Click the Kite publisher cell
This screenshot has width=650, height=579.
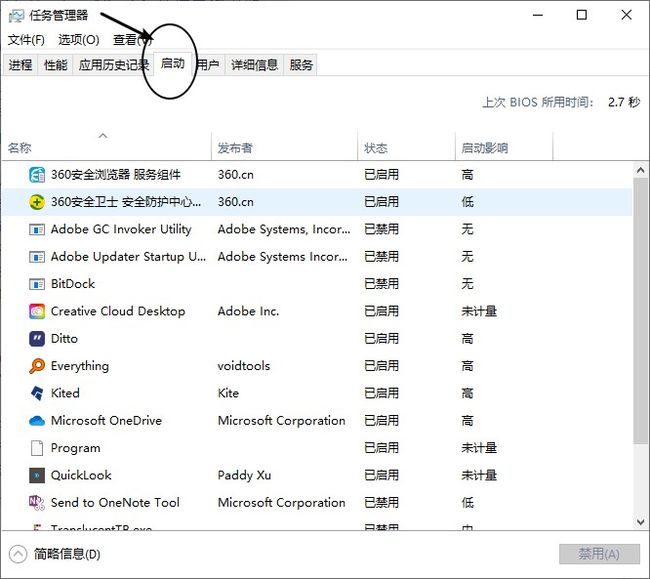(228, 393)
